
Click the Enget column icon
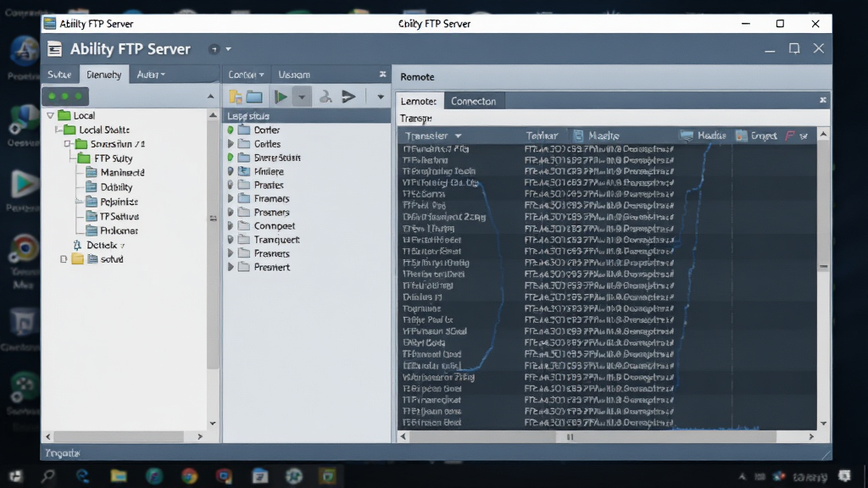[x=741, y=136]
